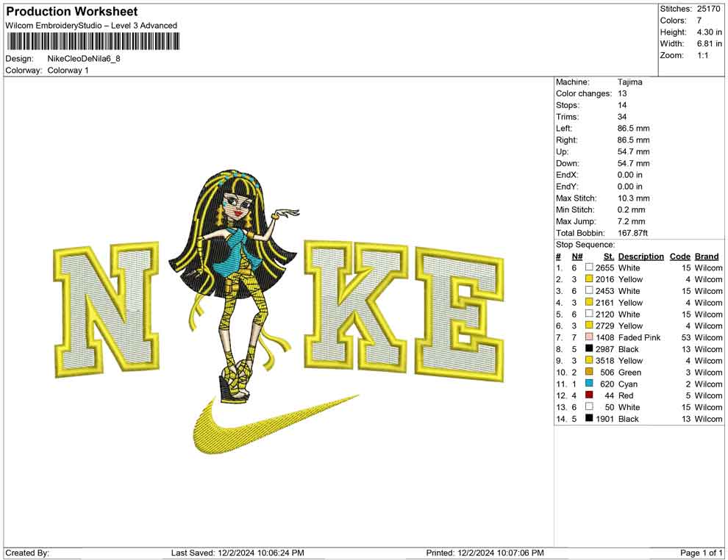This screenshot has width=728, height=560.
Task: Click the Production Worksheet title
Action: pos(72,12)
